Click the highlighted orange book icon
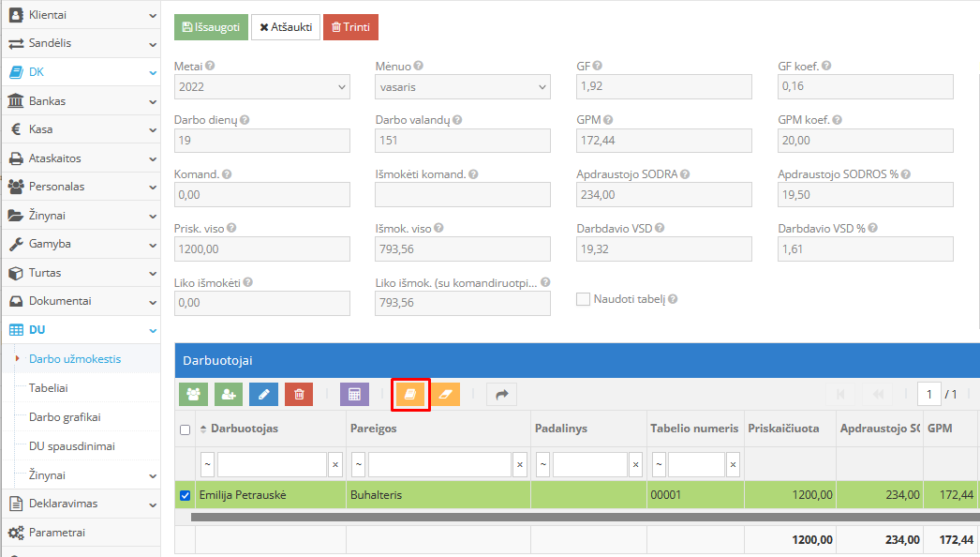The width and height of the screenshot is (980, 557). [410, 395]
